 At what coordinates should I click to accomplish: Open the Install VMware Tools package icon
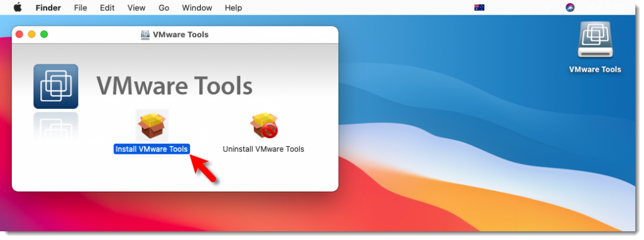pyautogui.click(x=152, y=125)
